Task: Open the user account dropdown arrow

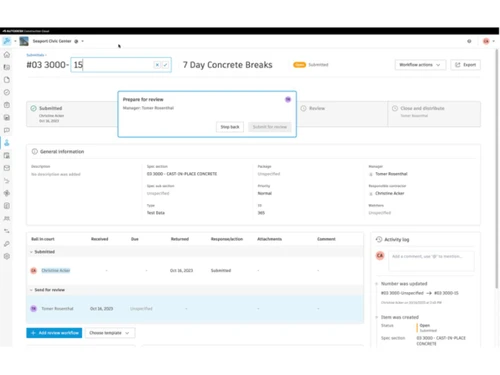Action: 493,41
